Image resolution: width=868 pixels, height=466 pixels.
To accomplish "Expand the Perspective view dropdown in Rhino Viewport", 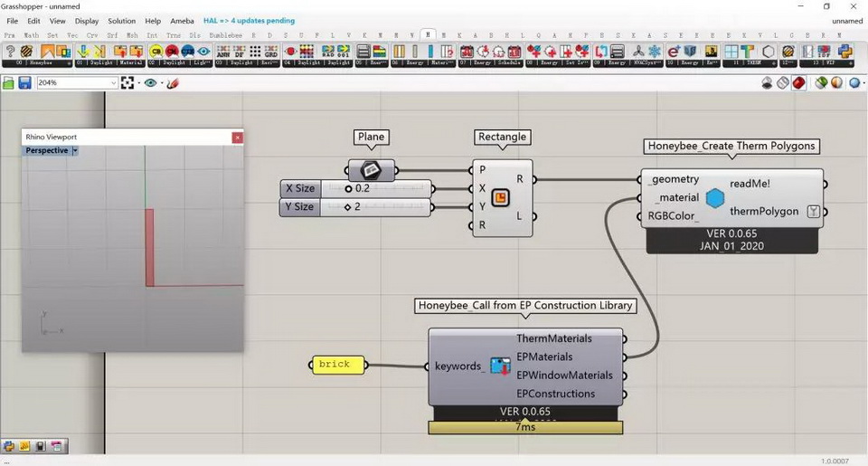I will point(75,150).
